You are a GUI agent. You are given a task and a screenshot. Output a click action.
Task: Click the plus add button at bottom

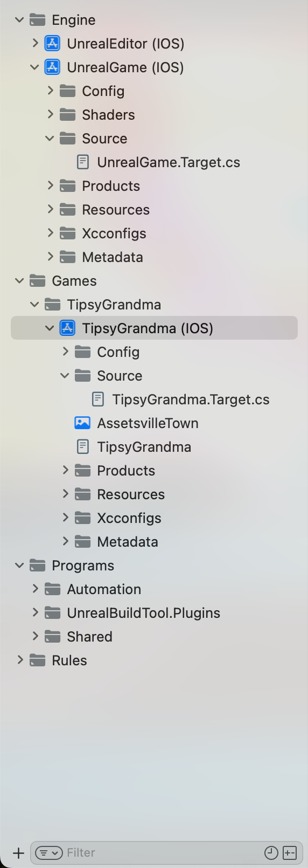18,853
